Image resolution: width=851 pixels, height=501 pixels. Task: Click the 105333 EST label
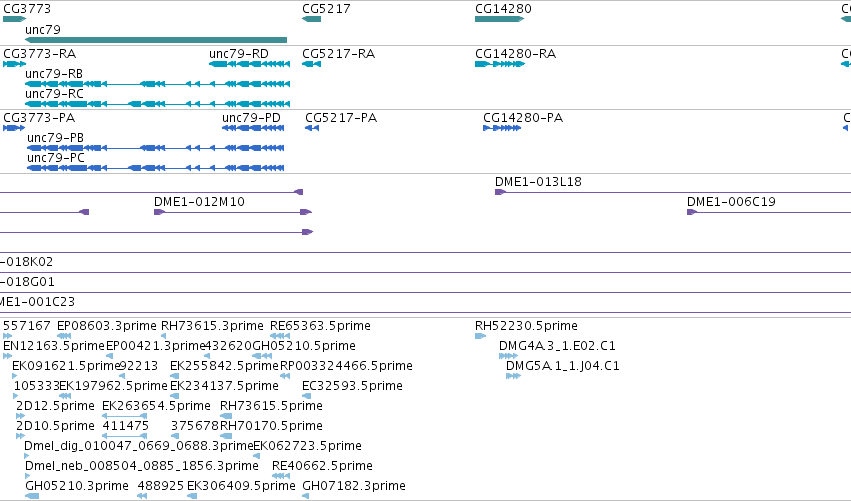(x=36, y=386)
